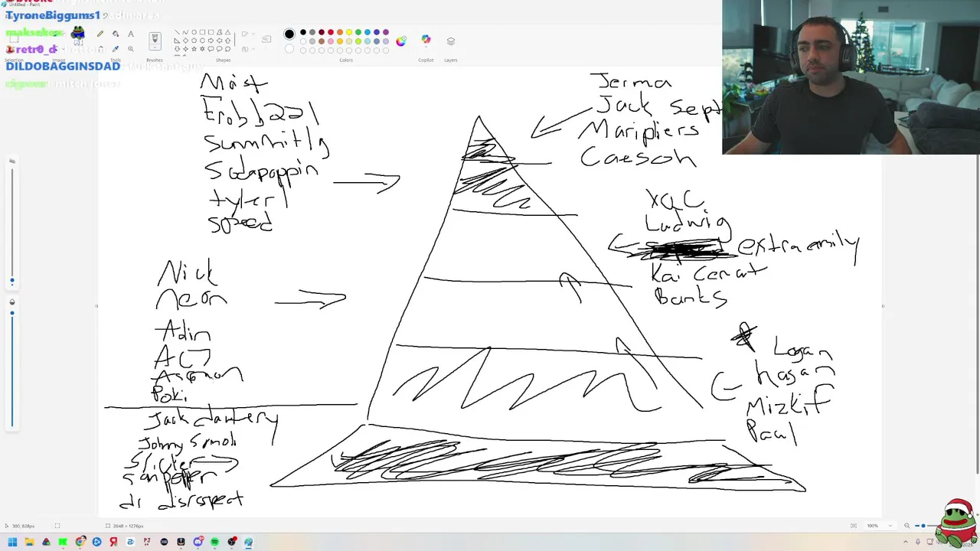This screenshot has height=551, width=980.
Task: Choose the orange color swatch
Action: click(x=340, y=32)
